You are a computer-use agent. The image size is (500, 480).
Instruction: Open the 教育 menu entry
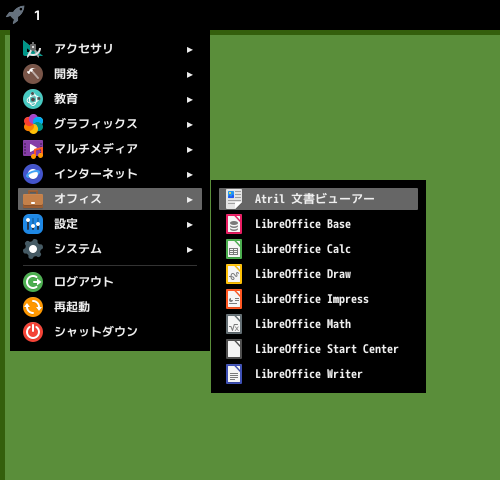110,99
